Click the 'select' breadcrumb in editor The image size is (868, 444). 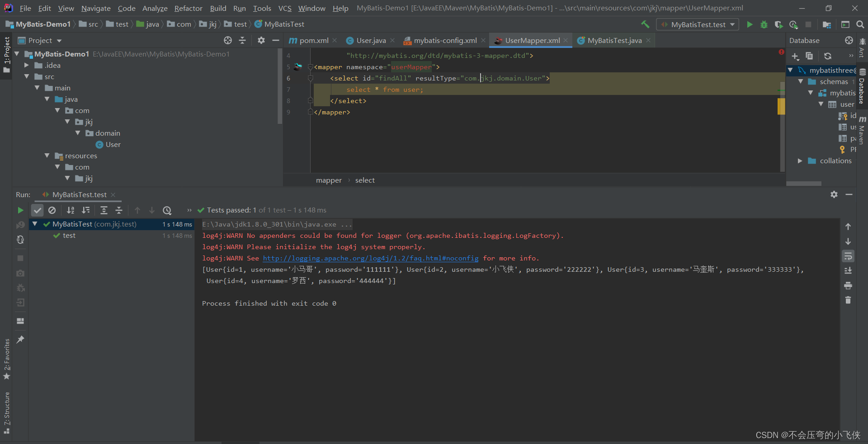tap(365, 180)
